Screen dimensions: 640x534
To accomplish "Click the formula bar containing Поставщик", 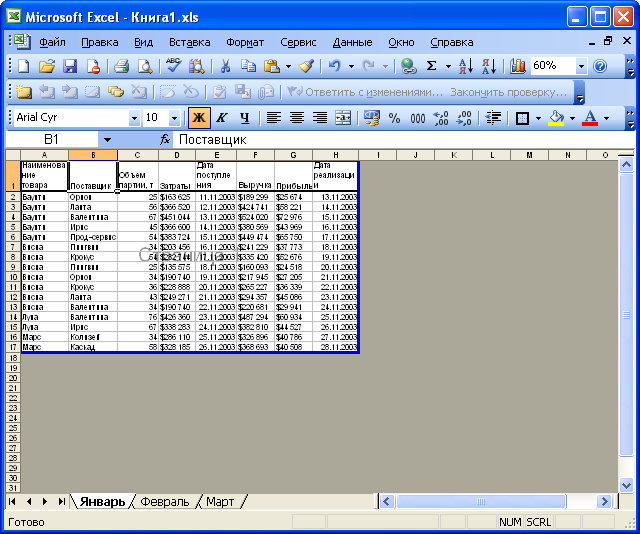I will pos(404,140).
